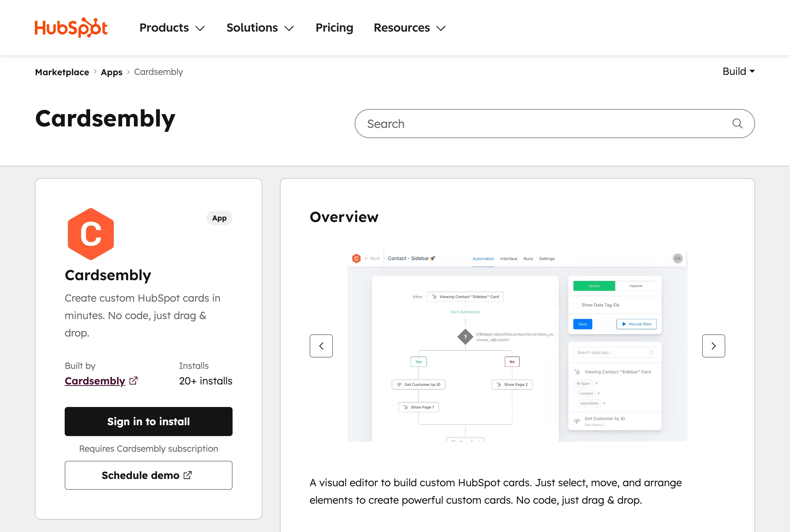Open the Solutions dropdown menu
The height and width of the screenshot is (532, 790).
[260, 28]
